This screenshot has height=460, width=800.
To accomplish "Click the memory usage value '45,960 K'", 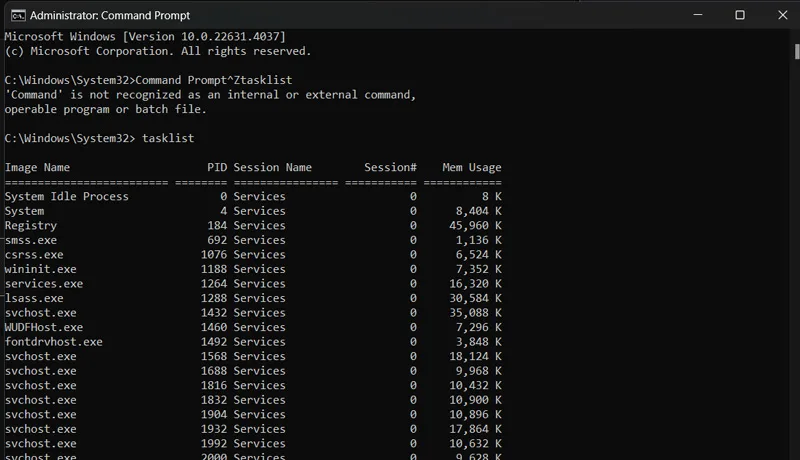I will click(475, 225).
